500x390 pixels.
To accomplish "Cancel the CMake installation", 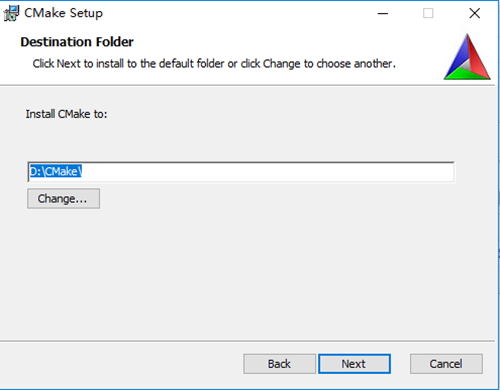I will [446, 364].
